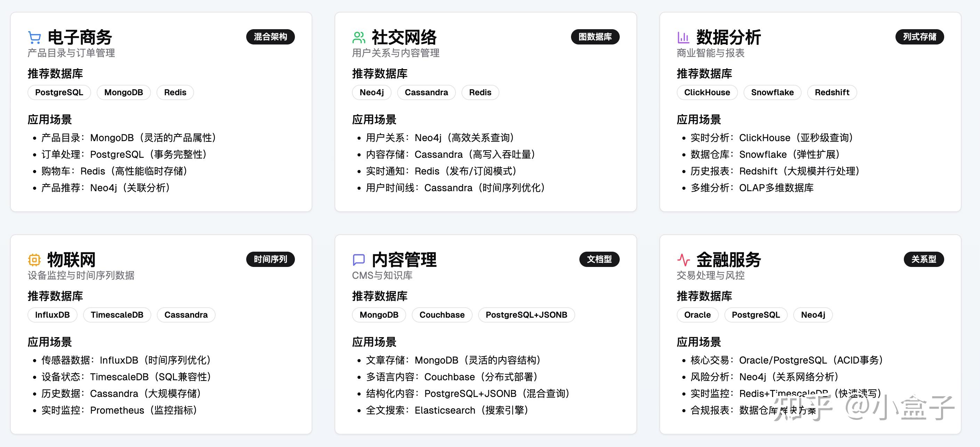Click subtitle 设备监控与时间序列数据

point(81,275)
